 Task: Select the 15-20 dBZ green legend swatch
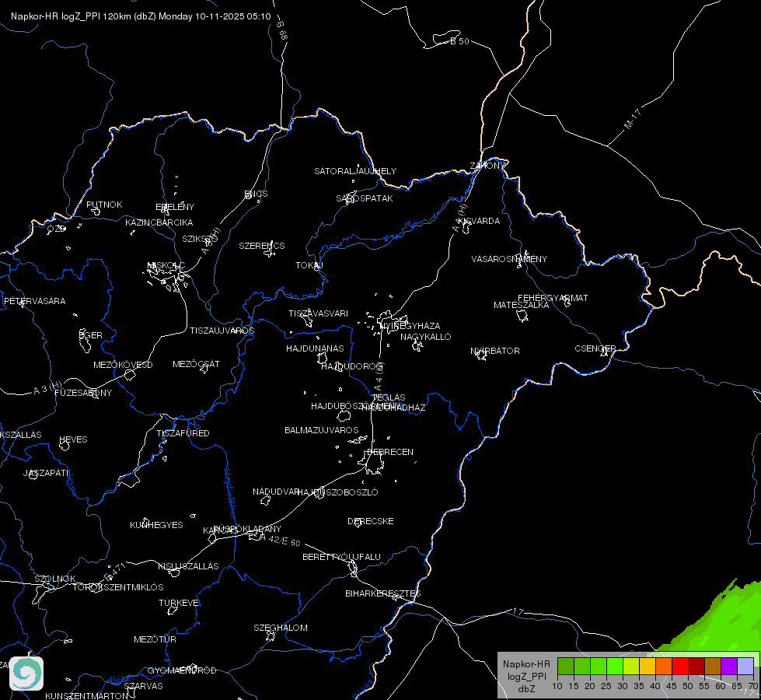click(x=582, y=666)
